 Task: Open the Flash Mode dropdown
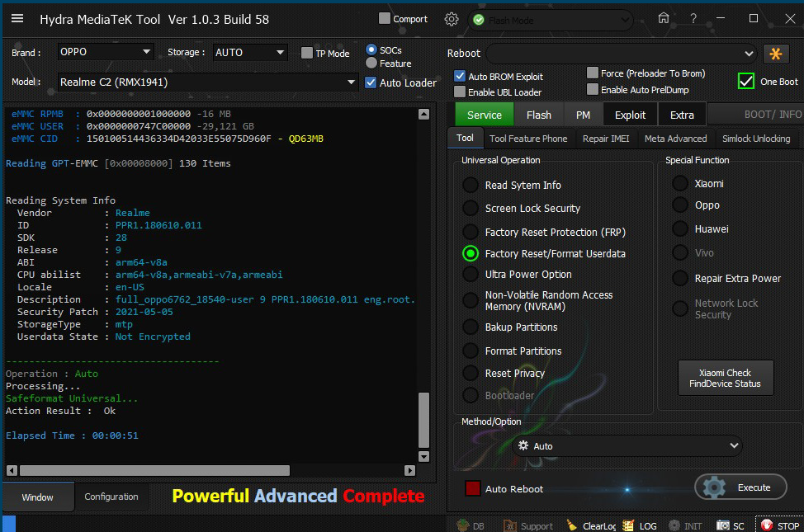tap(551, 20)
